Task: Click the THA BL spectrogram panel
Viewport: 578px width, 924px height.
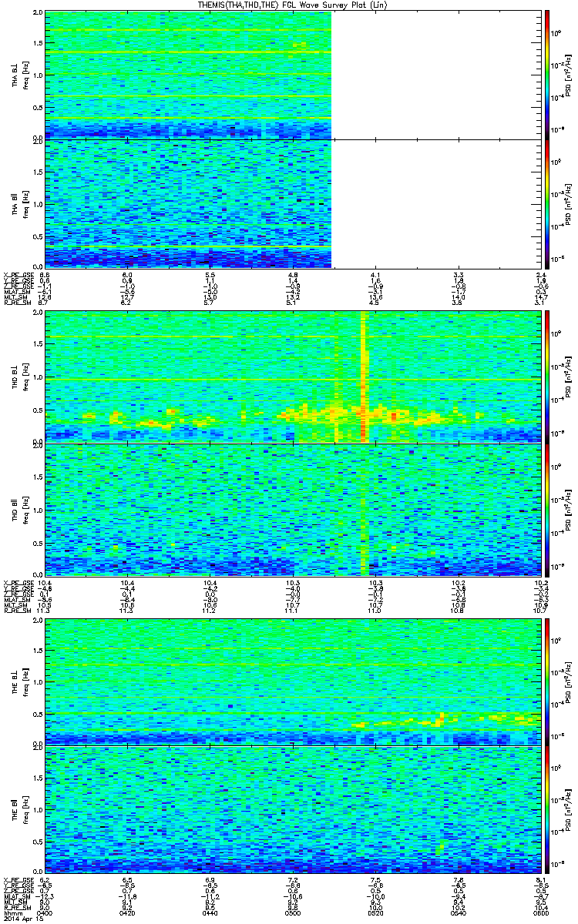Action: coord(292,75)
